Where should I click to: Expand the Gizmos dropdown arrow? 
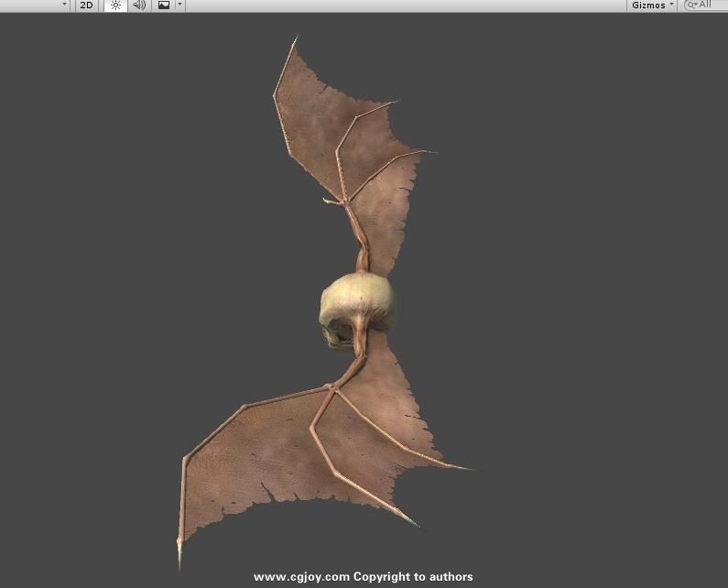672,5
